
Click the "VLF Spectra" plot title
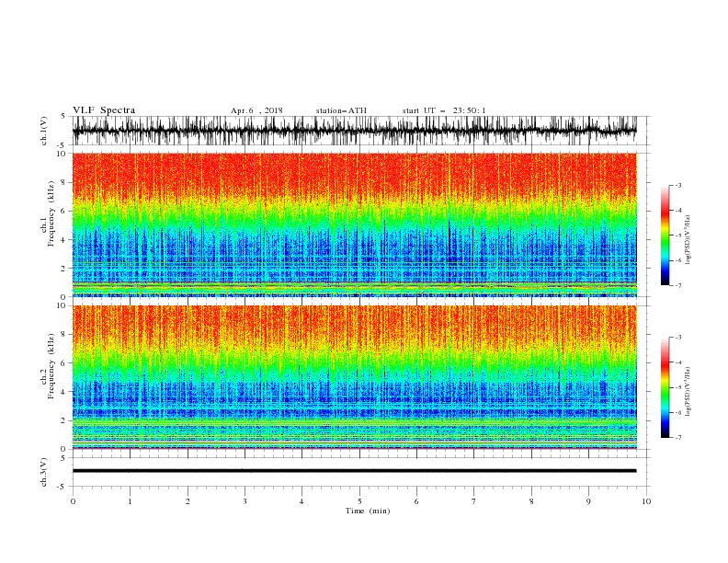click(x=104, y=110)
